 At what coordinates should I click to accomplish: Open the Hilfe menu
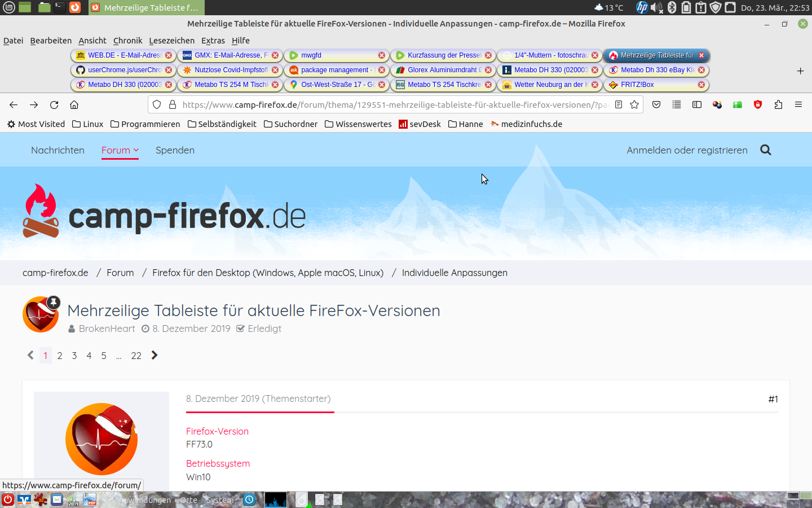[240, 41]
